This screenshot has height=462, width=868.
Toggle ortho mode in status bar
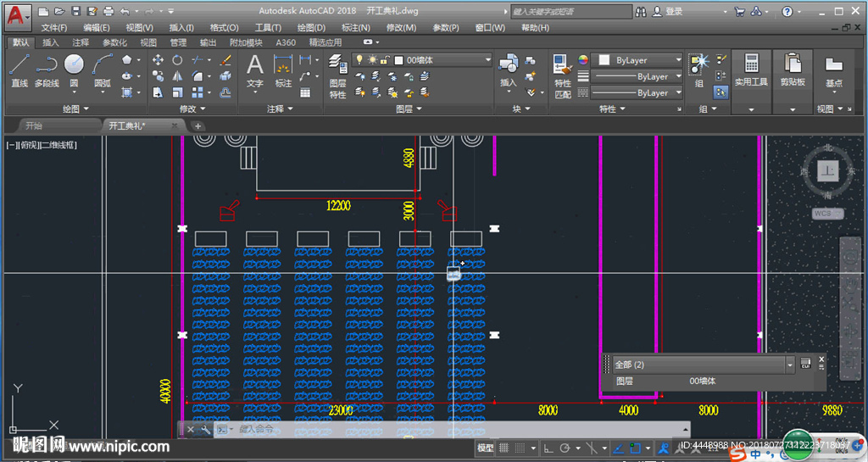(x=548, y=448)
